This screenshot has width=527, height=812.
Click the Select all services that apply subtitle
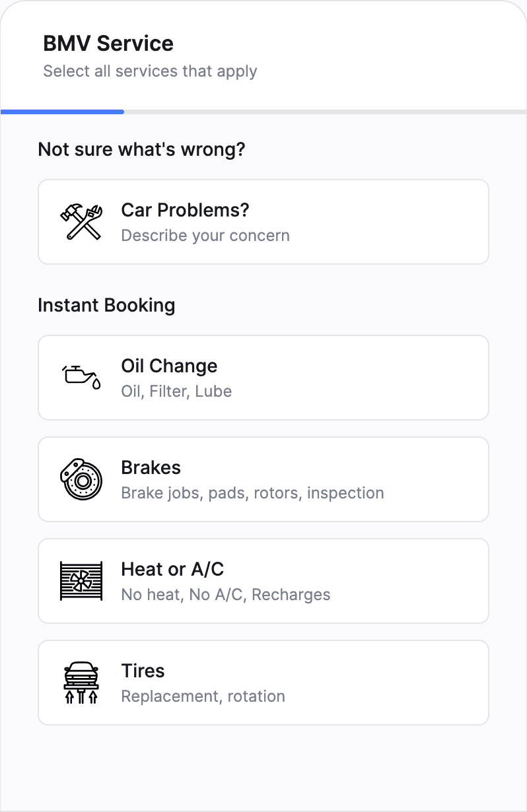click(150, 71)
